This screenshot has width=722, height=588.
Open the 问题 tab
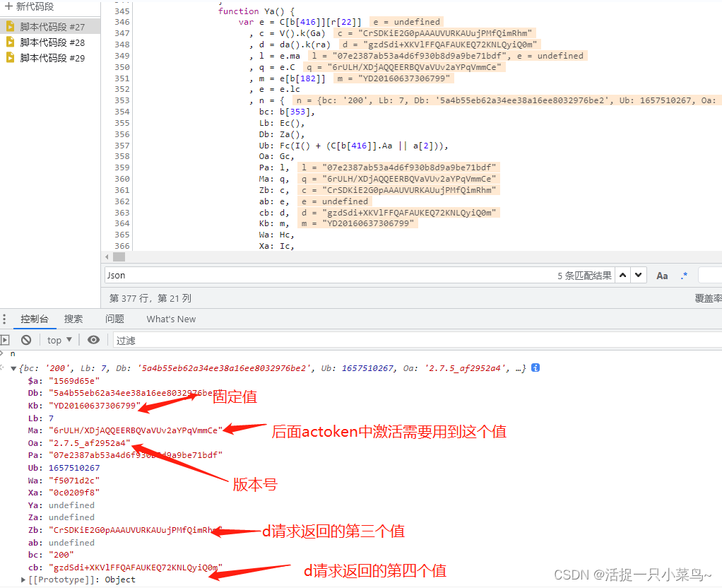(114, 319)
